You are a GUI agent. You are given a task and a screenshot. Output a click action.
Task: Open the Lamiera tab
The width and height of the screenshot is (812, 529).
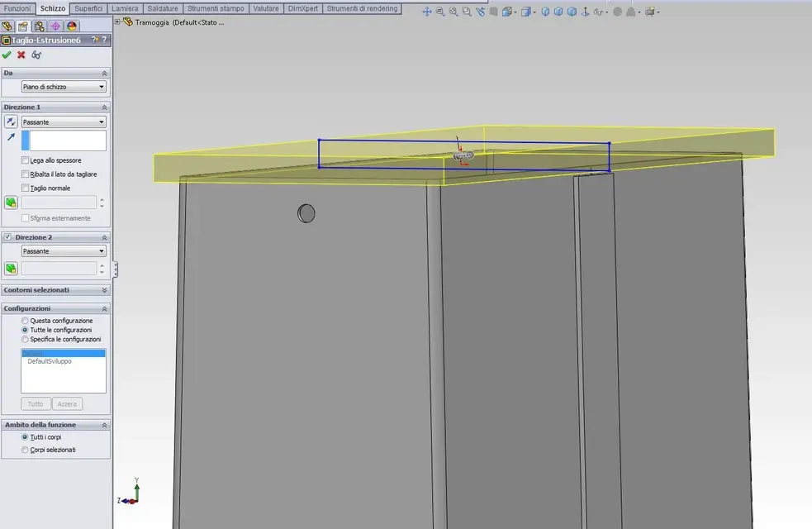(125, 8)
